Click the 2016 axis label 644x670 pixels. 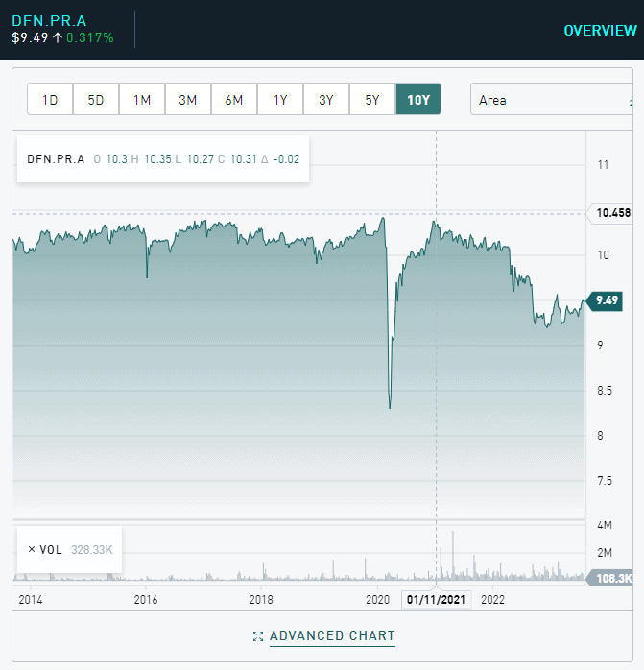(x=146, y=600)
